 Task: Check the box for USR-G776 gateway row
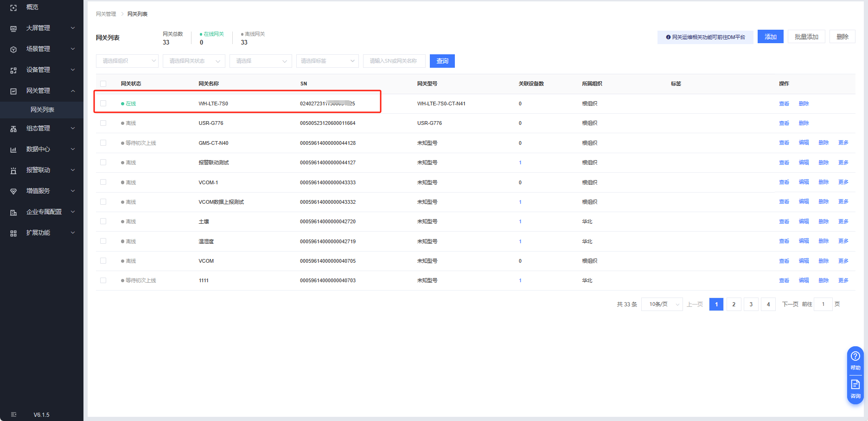(x=103, y=123)
